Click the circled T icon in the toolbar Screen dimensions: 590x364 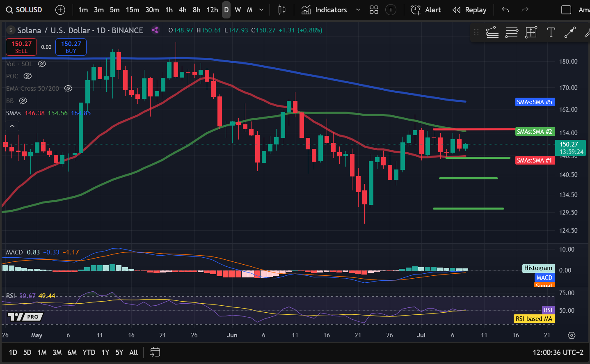coord(391,10)
